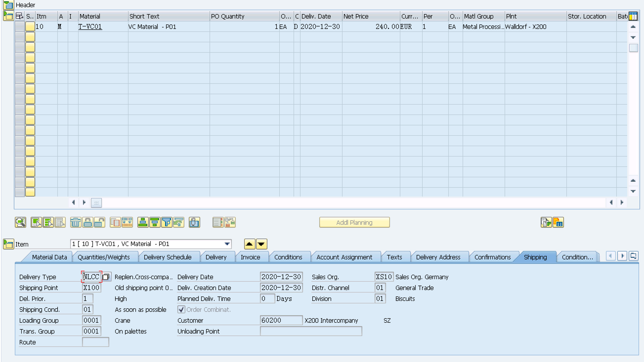This screenshot has height=362, width=644.
Task: Open the Item selection dropdown
Action: (227, 244)
